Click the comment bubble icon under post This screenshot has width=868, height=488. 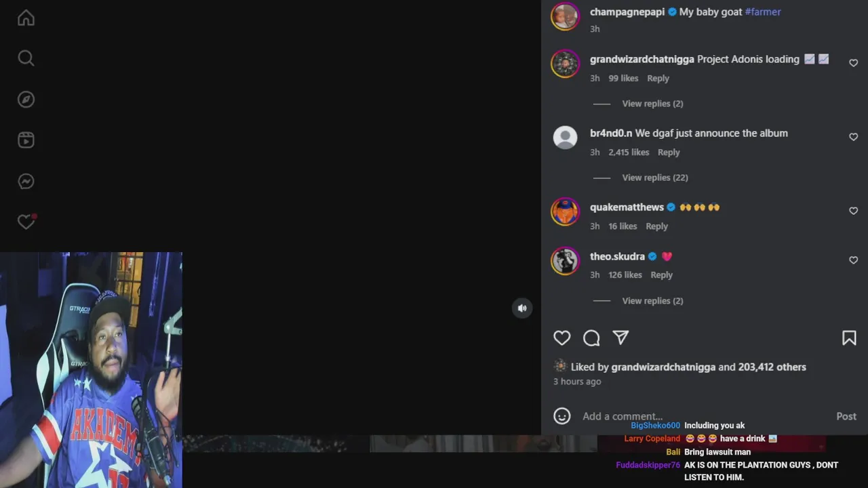click(x=591, y=338)
